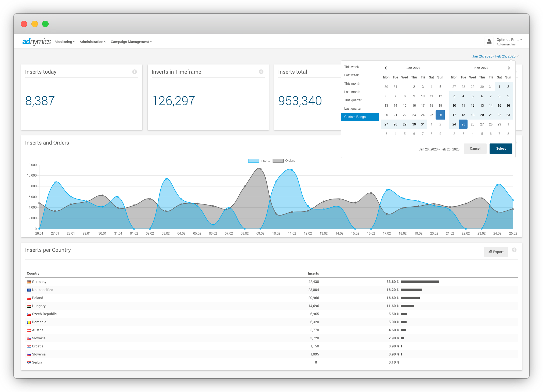This screenshot has height=392, width=543.
Task: Click the user profile avatar icon
Action: coord(489,41)
